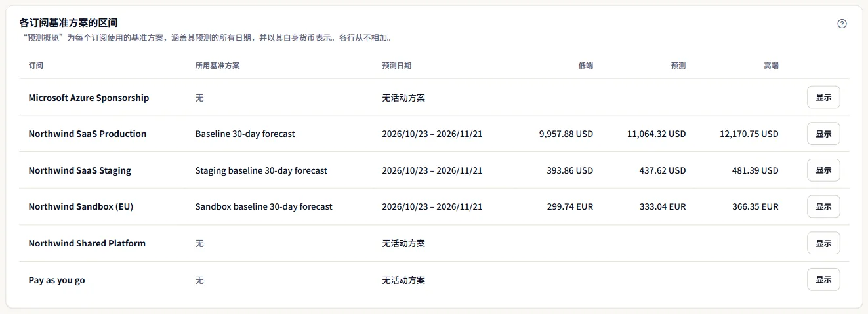
Task: Select the Pay as you go subscription name
Action: [56, 280]
